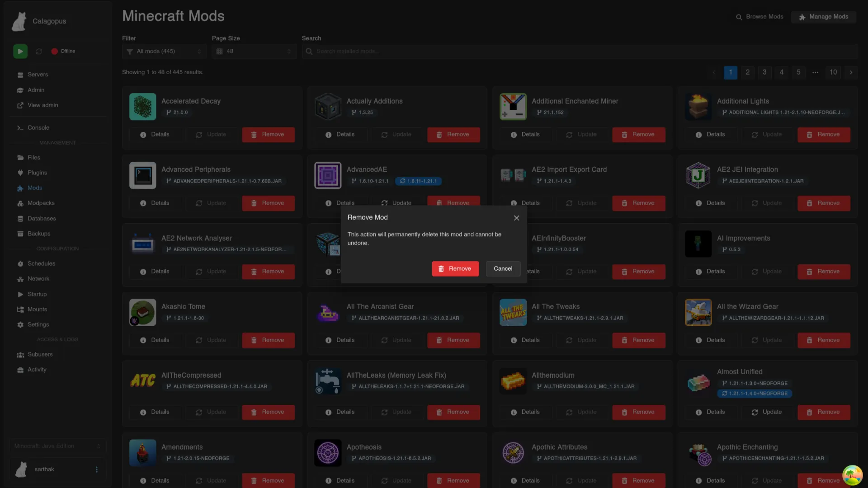
Task: Switch to the Browse Mods tab
Action: (x=759, y=17)
